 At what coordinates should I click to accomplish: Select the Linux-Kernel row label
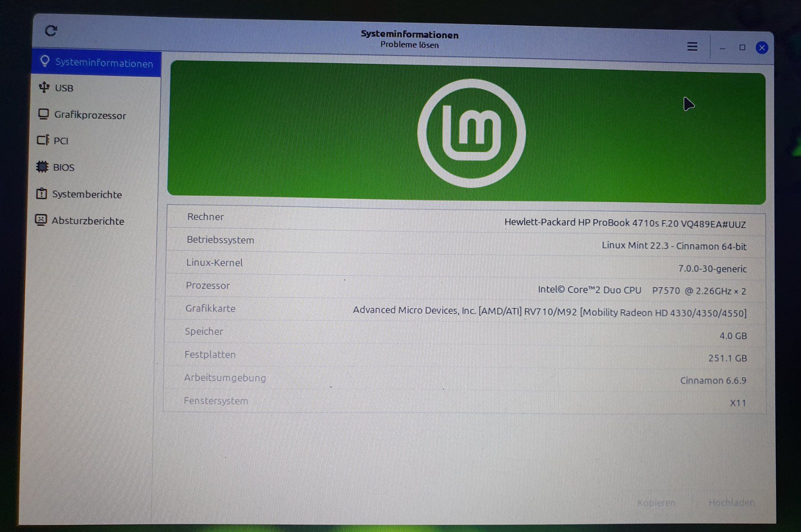click(x=214, y=262)
